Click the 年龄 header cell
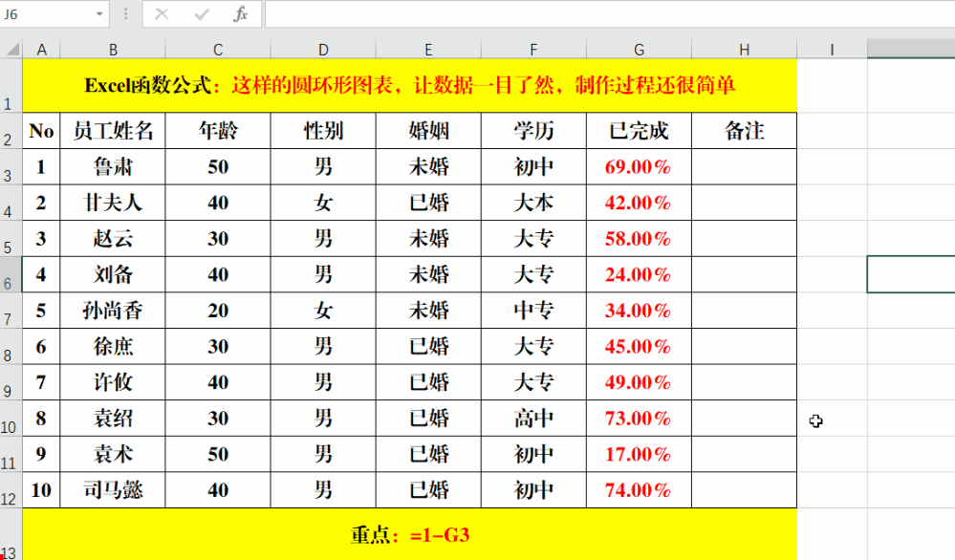The height and width of the screenshot is (560, 955). 218,131
